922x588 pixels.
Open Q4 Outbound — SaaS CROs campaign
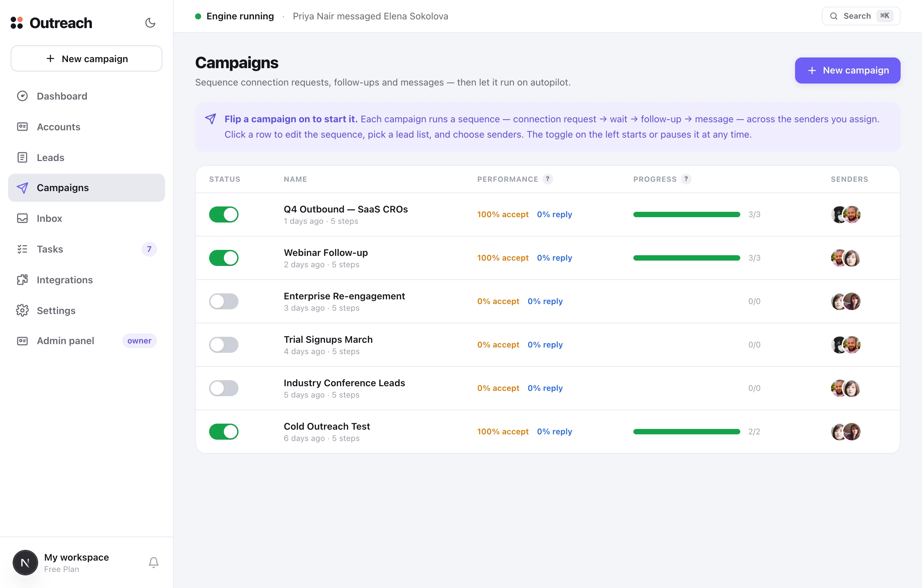tap(548, 214)
